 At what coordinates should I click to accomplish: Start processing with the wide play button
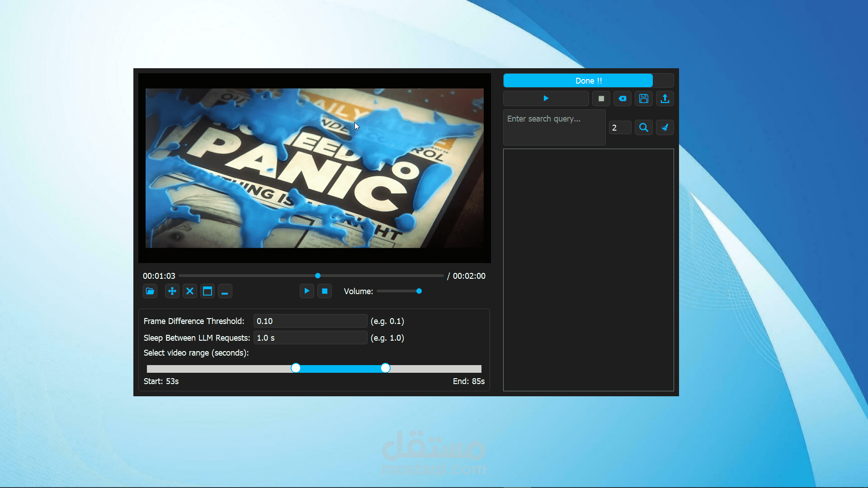tap(546, 99)
